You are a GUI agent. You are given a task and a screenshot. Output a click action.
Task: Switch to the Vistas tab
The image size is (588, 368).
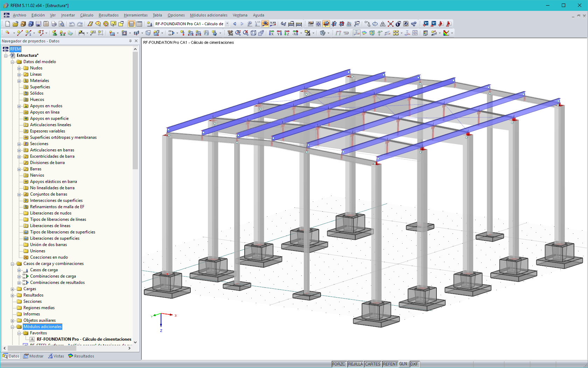(56, 356)
